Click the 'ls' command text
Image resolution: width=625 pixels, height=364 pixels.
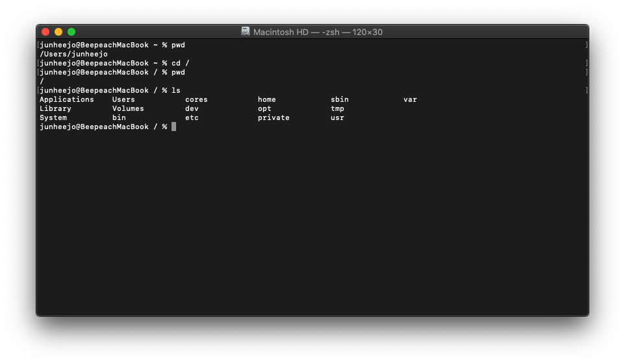pyautogui.click(x=176, y=90)
